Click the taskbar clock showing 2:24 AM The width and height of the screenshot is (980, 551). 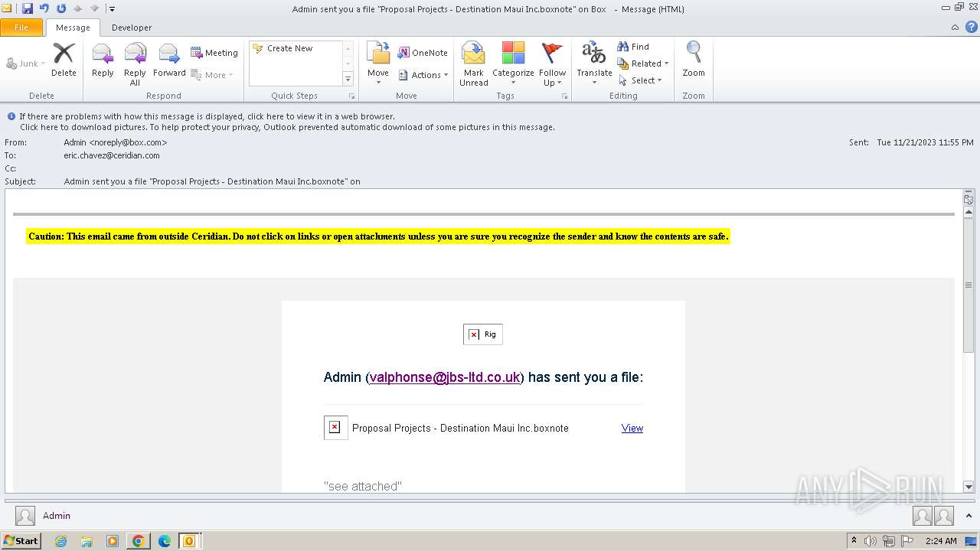point(941,541)
